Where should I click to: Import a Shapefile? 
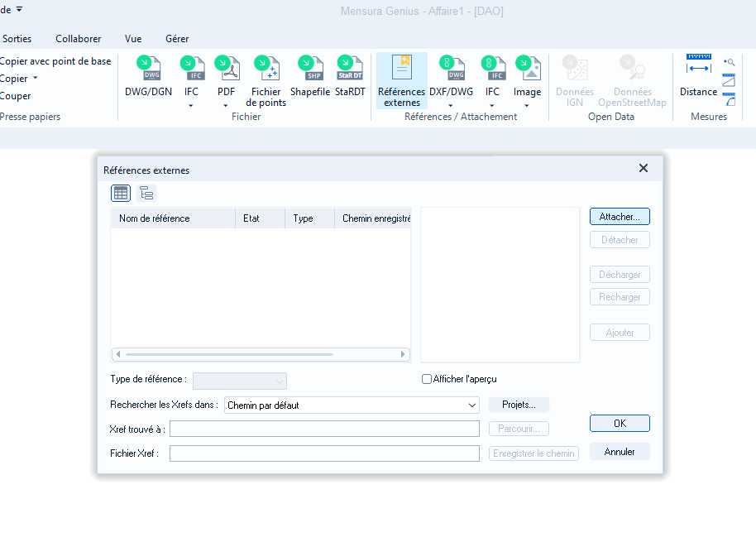[310, 68]
